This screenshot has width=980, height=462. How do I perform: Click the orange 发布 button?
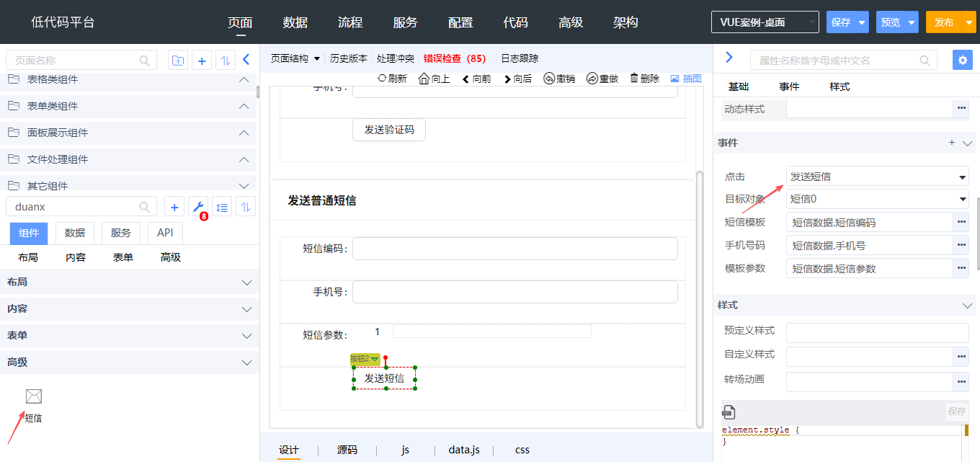[943, 22]
